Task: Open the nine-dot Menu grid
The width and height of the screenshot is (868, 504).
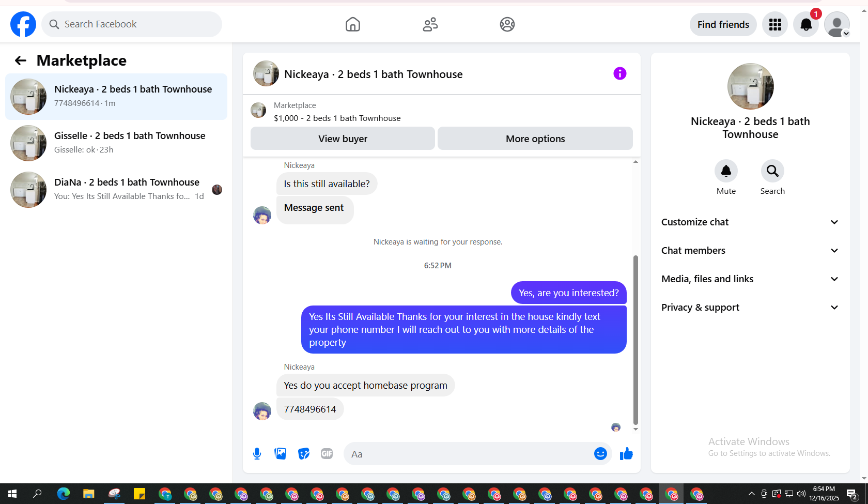Action: tap(775, 24)
